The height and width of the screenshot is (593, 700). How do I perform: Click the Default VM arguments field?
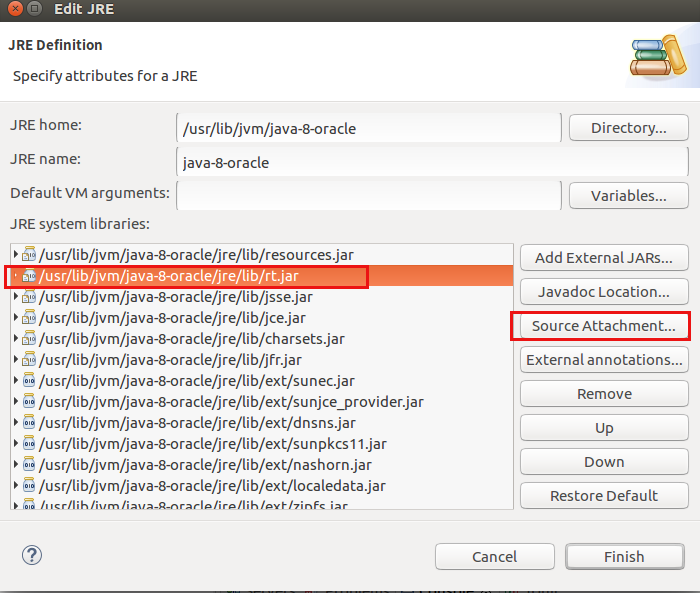369,196
